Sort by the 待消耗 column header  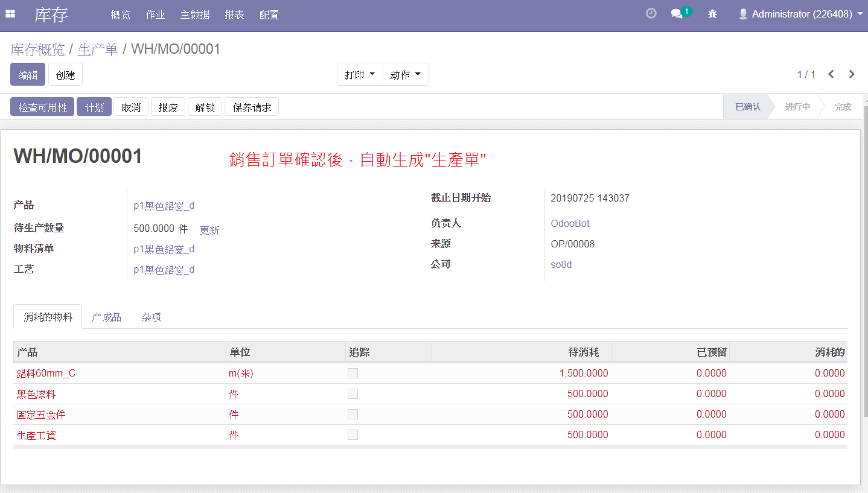pyautogui.click(x=522, y=352)
